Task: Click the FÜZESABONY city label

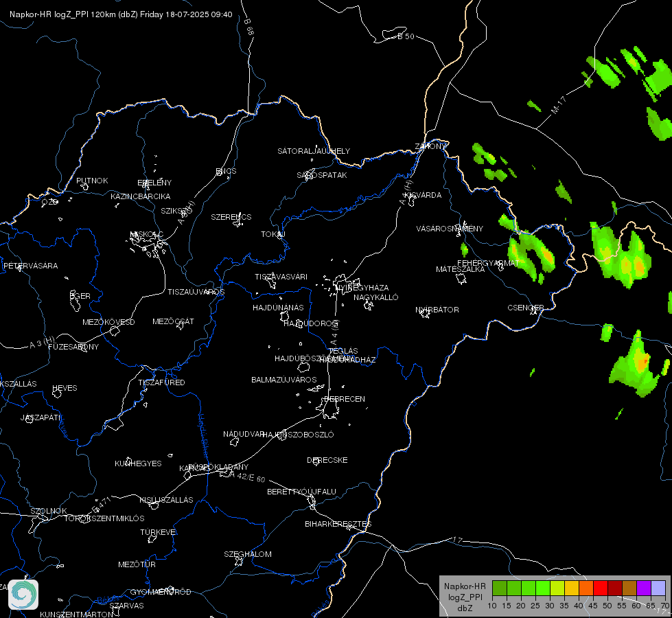Action: point(73,347)
